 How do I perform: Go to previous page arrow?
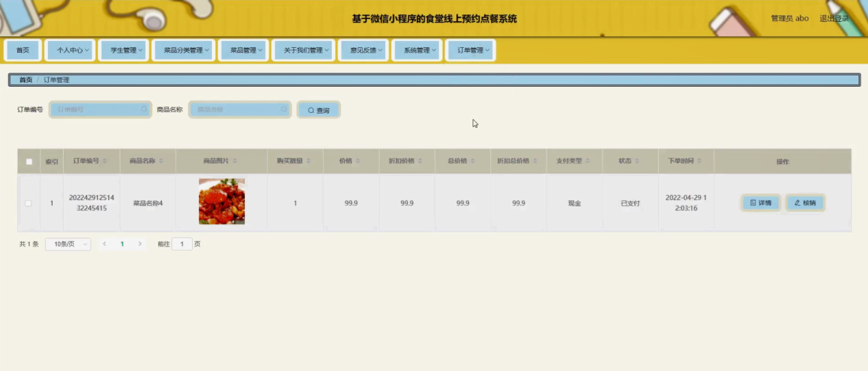(105, 244)
